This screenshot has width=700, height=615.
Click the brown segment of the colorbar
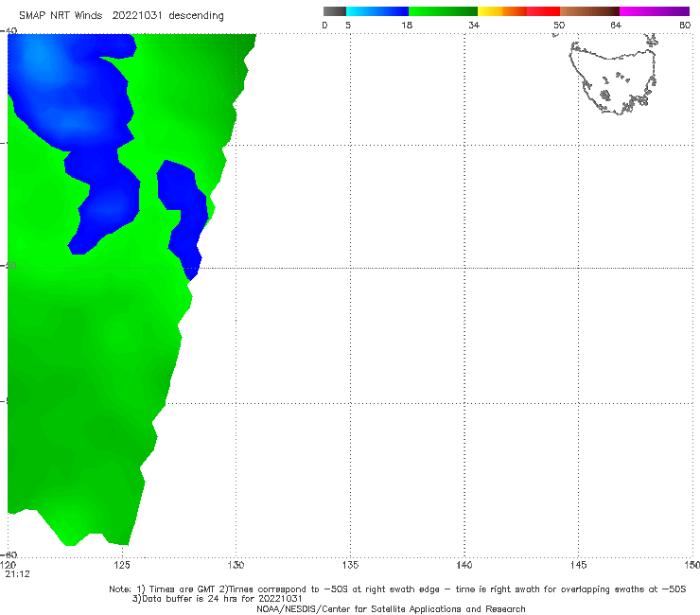click(589, 11)
